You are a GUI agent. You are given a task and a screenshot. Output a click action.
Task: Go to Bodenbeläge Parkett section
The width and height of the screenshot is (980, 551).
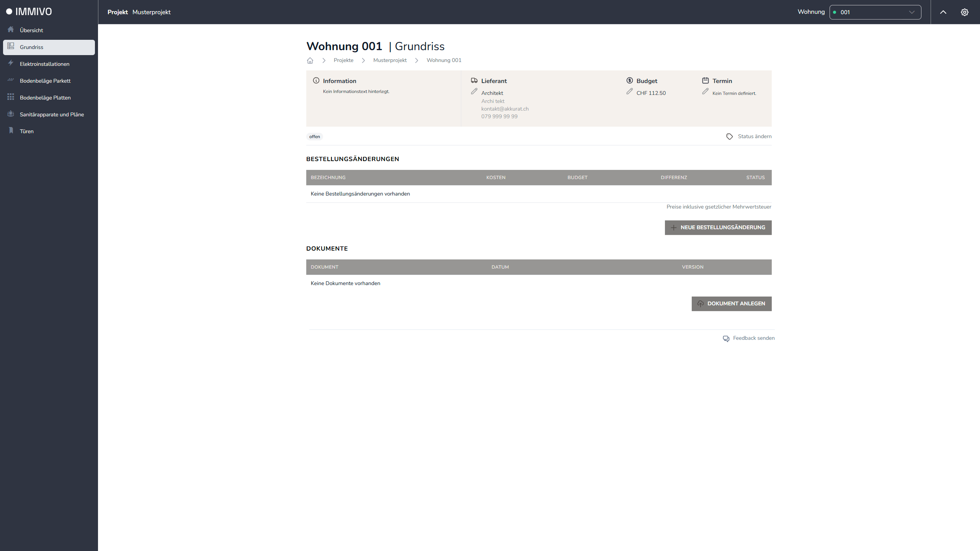(45, 81)
